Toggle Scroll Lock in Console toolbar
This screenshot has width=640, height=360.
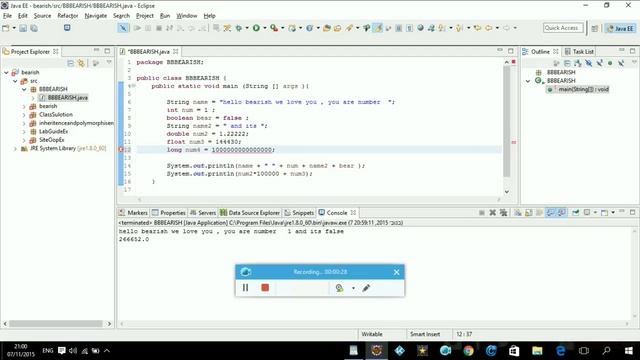(x=529, y=213)
